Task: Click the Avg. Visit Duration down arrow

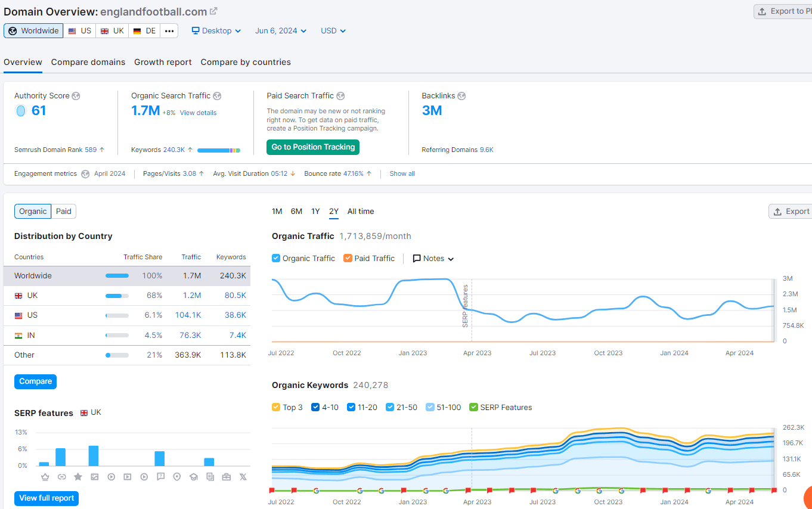Action: point(293,174)
